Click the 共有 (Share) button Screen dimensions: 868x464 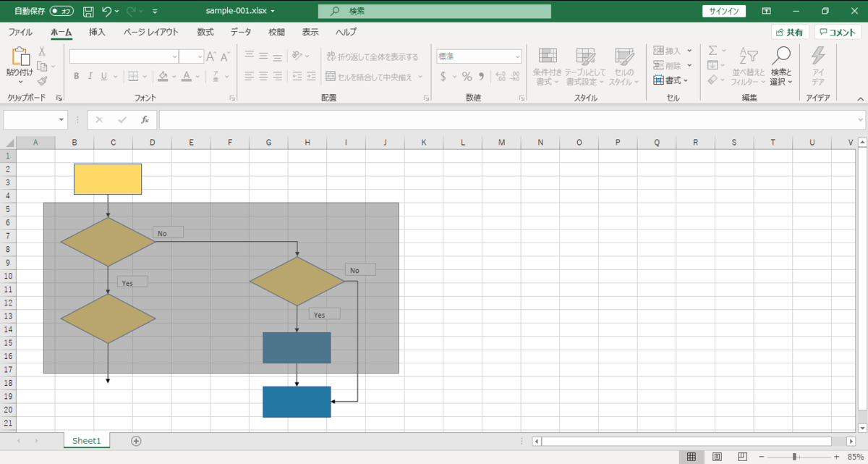tap(788, 32)
